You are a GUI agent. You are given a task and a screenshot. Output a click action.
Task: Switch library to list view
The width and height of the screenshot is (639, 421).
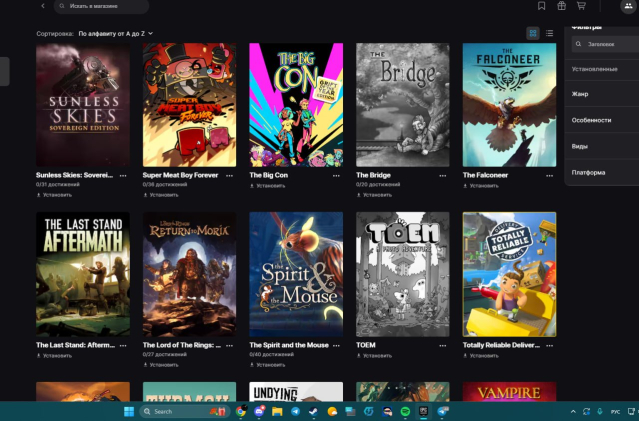click(549, 33)
